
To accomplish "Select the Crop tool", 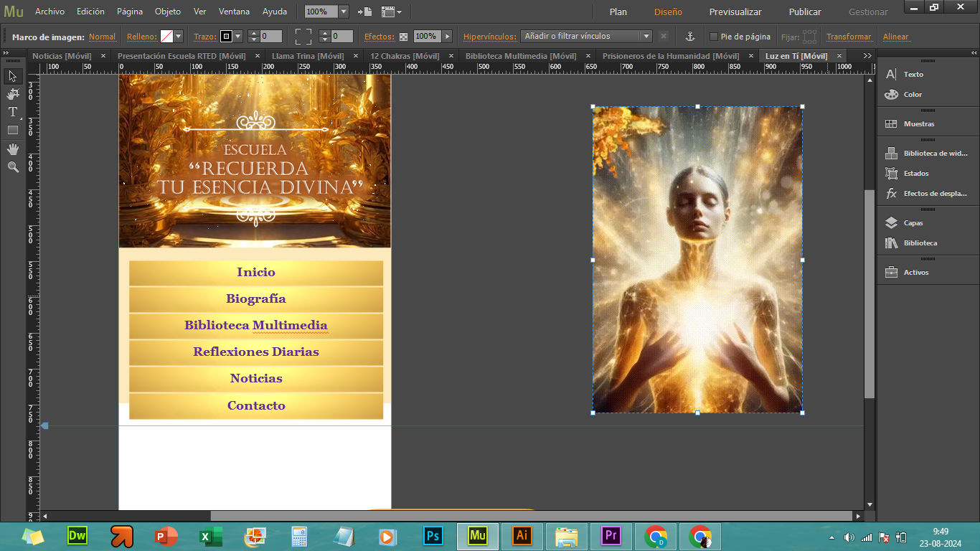I will pos(13,94).
